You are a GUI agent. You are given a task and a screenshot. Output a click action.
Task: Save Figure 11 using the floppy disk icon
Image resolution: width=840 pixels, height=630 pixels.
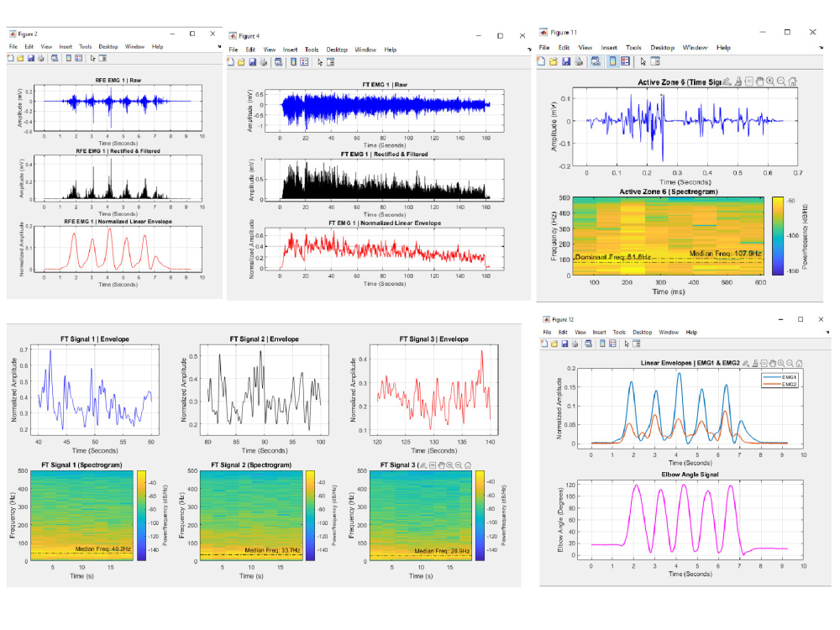tap(566, 61)
